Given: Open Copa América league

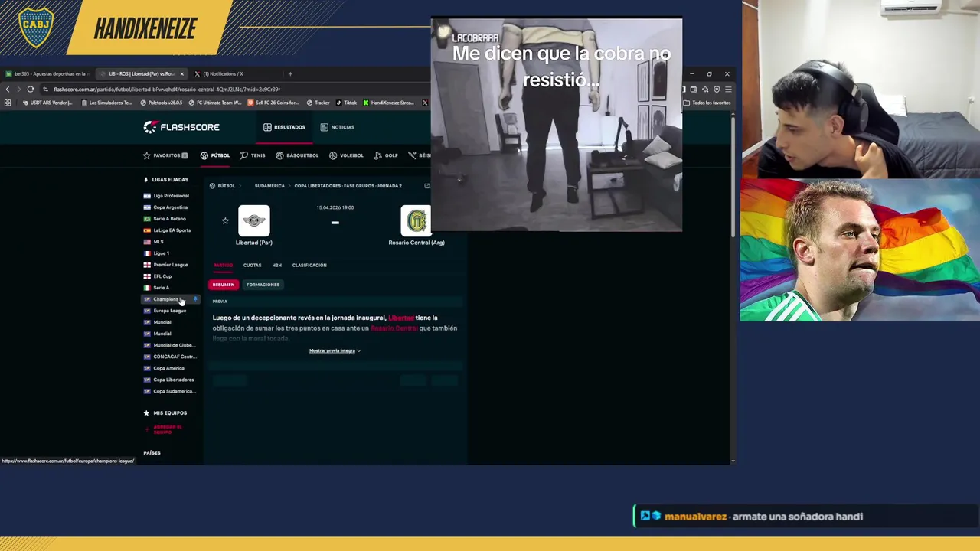Looking at the screenshot, I should click(164, 368).
